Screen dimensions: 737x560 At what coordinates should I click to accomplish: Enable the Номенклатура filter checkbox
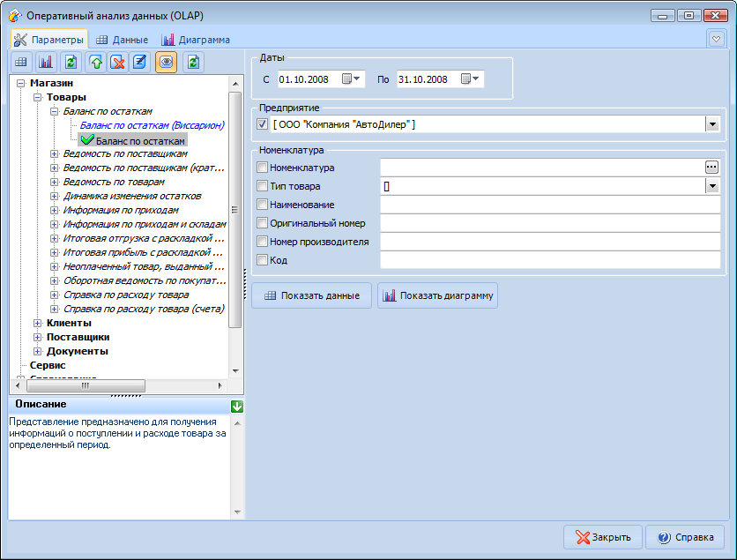click(x=262, y=167)
